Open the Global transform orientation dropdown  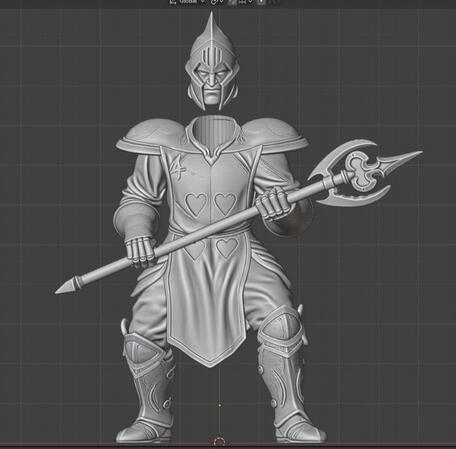[187, 2]
